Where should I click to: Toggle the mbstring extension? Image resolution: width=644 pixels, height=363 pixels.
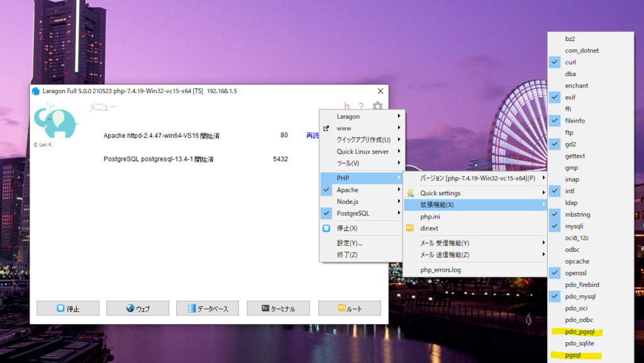coord(591,215)
